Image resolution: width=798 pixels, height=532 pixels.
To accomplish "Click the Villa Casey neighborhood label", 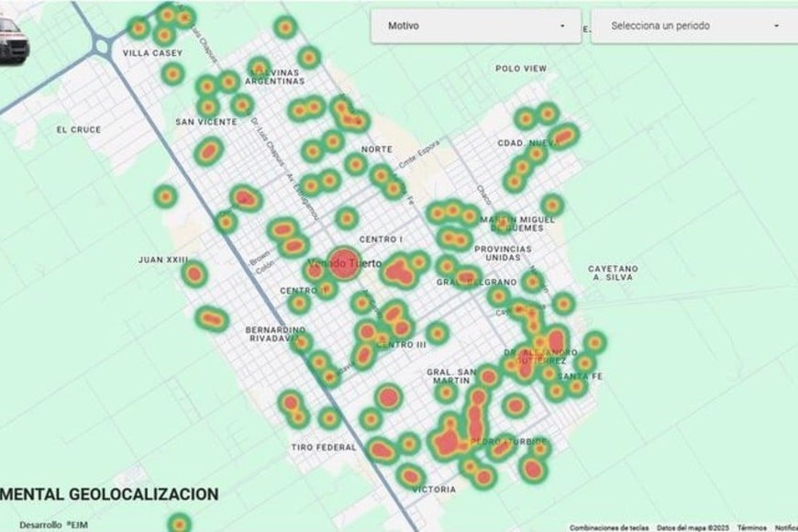I will point(150,54).
